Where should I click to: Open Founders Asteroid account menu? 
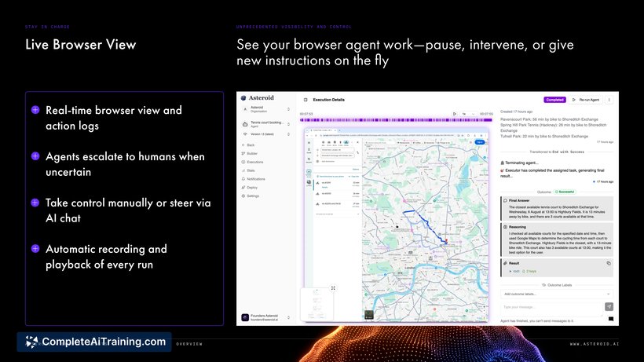pos(265,317)
